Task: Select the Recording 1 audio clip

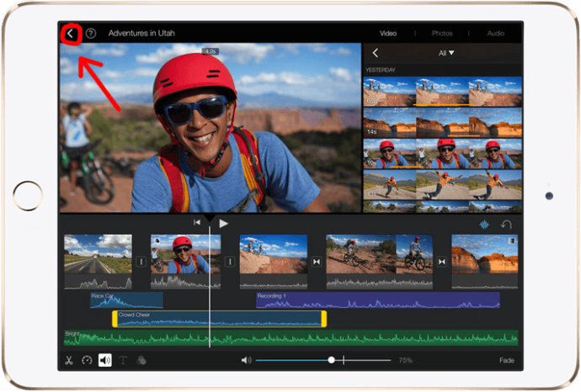Action: pos(378,300)
